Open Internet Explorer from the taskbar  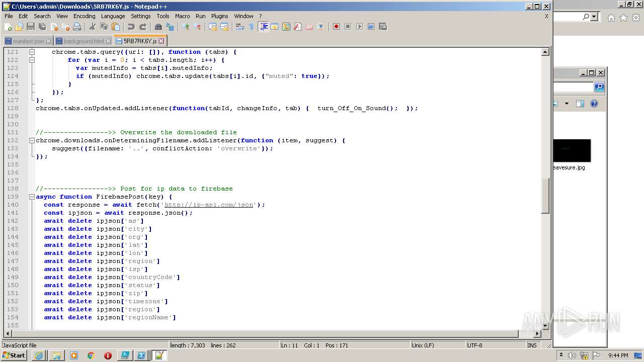click(x=39, y=355)
